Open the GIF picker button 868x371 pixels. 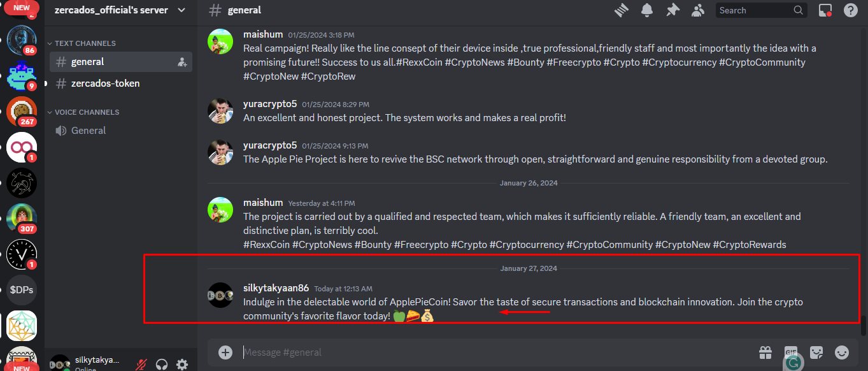(791, 352)
